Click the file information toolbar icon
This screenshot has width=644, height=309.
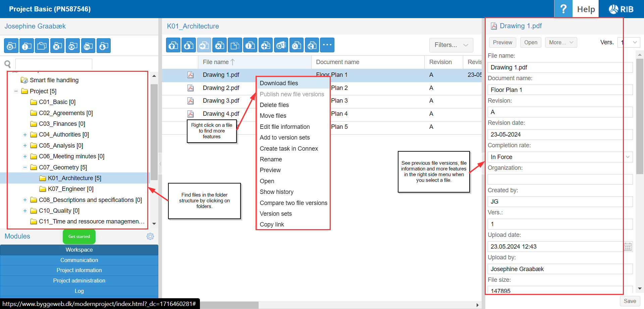[251, 45]
